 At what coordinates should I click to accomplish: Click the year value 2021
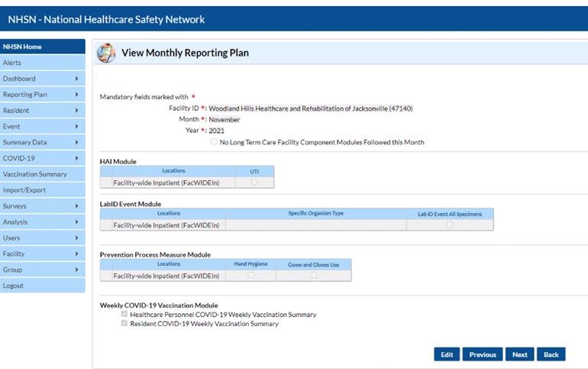(216, 131)
